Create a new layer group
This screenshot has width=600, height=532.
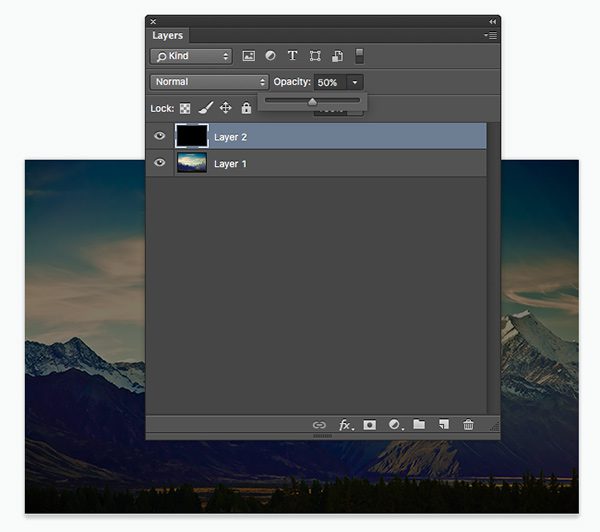pyautogui.click(x=419, y=425)
